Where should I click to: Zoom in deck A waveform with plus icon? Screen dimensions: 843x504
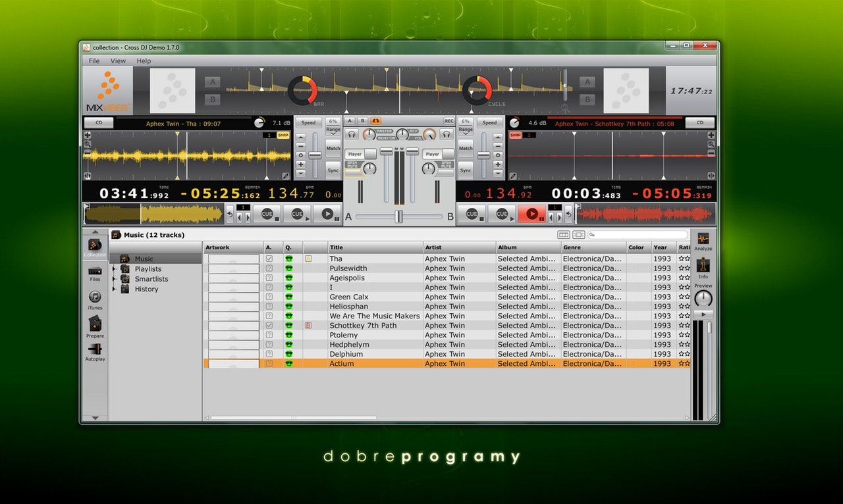click(x=88, y=135)
